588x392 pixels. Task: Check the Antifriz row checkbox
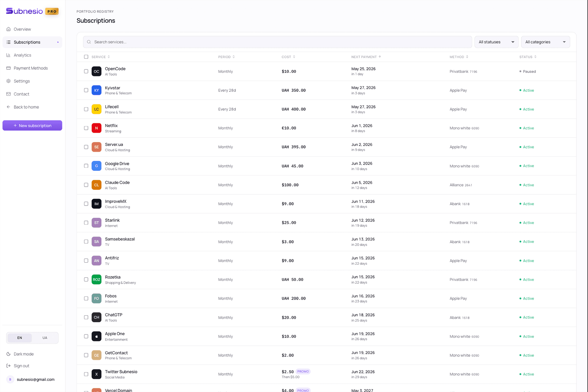pyautogui.click(x=86, y=261)
